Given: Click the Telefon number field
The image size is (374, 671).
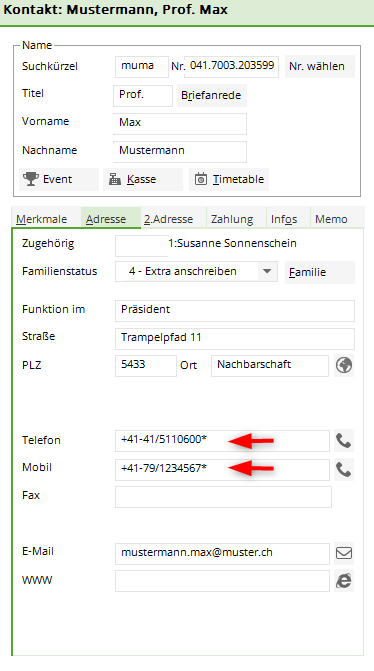Looking at the screenshot, I should (222, 441).
